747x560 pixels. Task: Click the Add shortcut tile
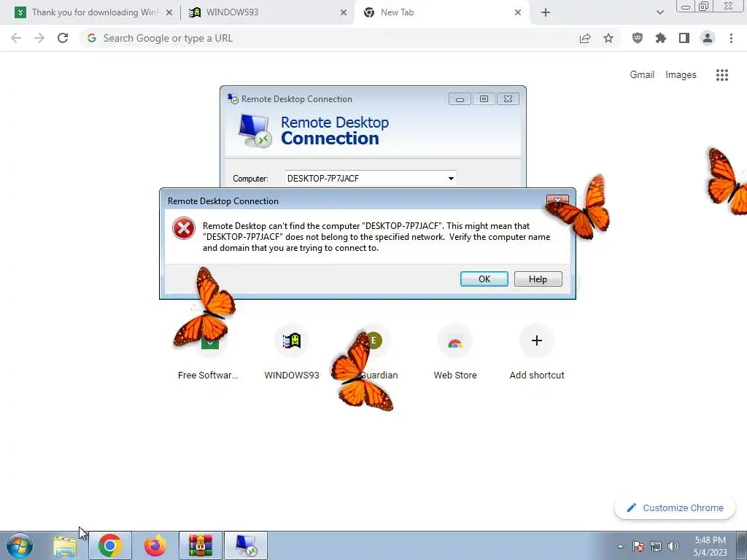tap(537, 352)
